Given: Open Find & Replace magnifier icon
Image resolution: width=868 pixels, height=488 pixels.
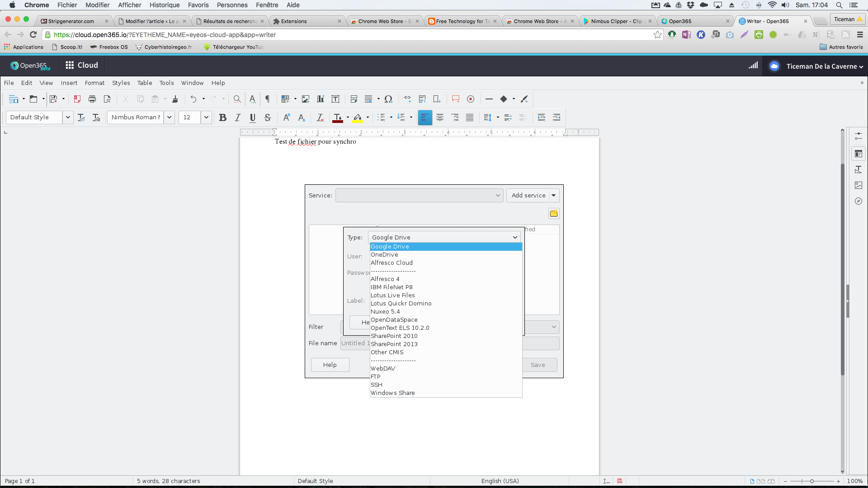Looking at the screenshot, I should [237, 99].
